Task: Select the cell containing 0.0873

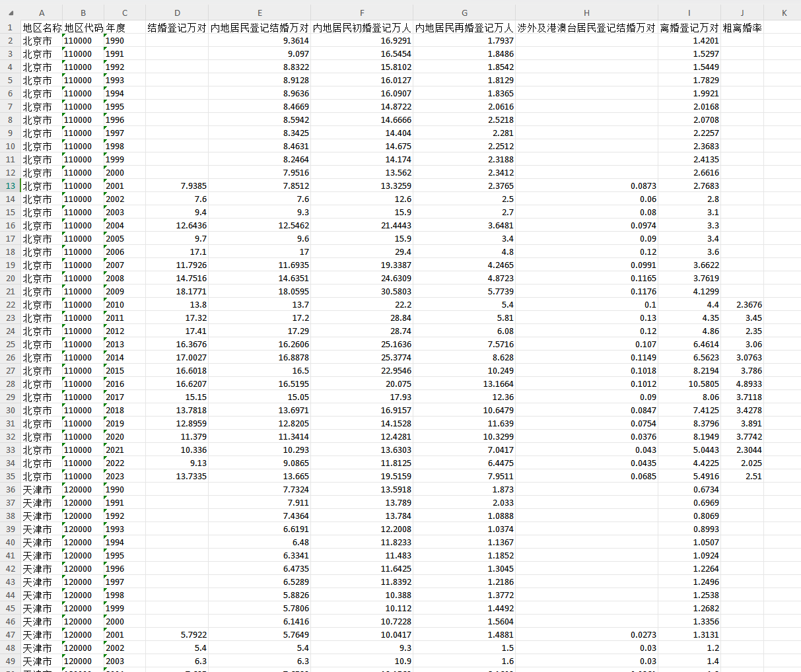Action: pyautogui.click(x=586, y=185)
